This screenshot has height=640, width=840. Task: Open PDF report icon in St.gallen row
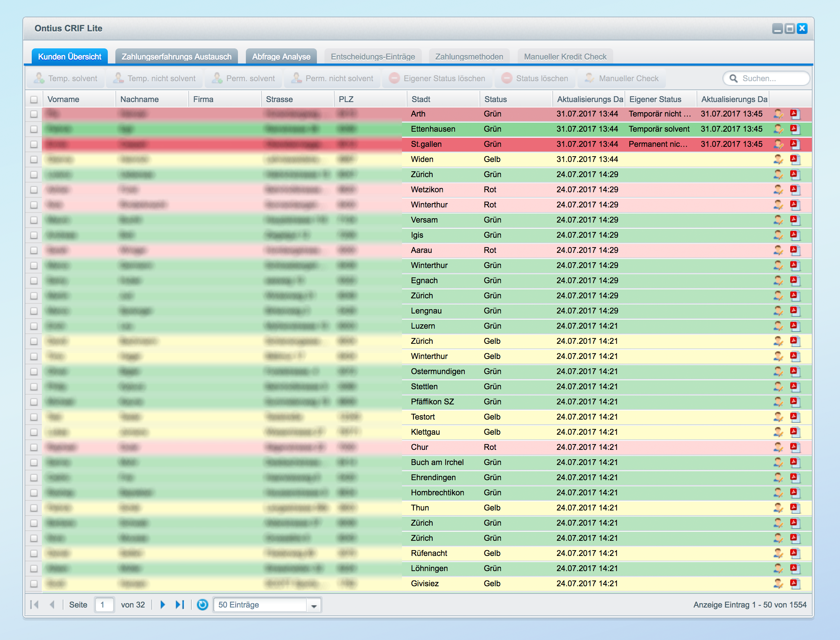point(795,144)
